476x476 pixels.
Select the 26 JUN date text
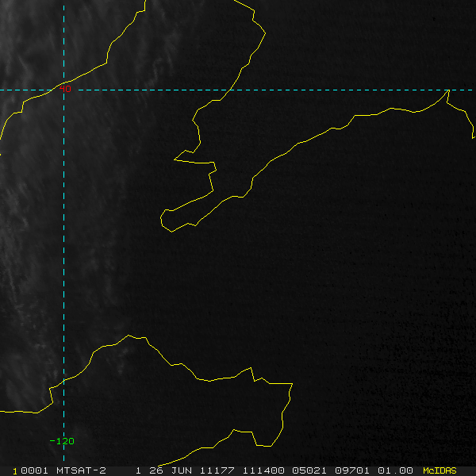click(x=168, y=470)
